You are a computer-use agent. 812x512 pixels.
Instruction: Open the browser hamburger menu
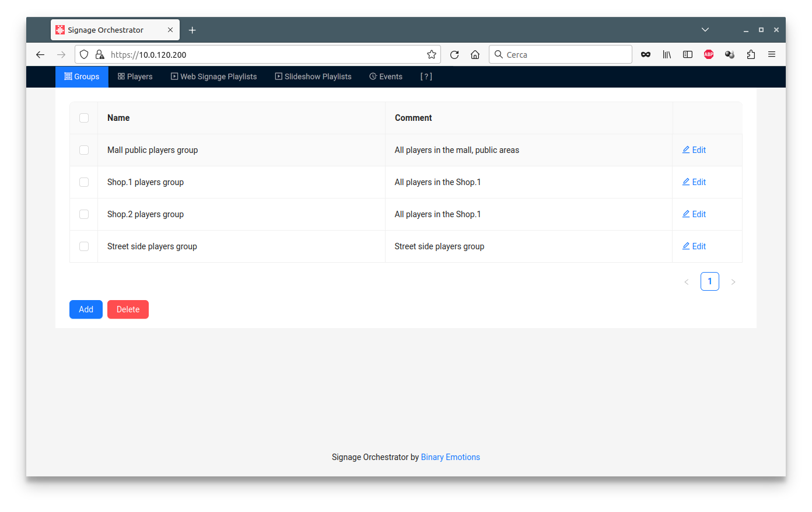pyautogui.click(x=772, y=54)
